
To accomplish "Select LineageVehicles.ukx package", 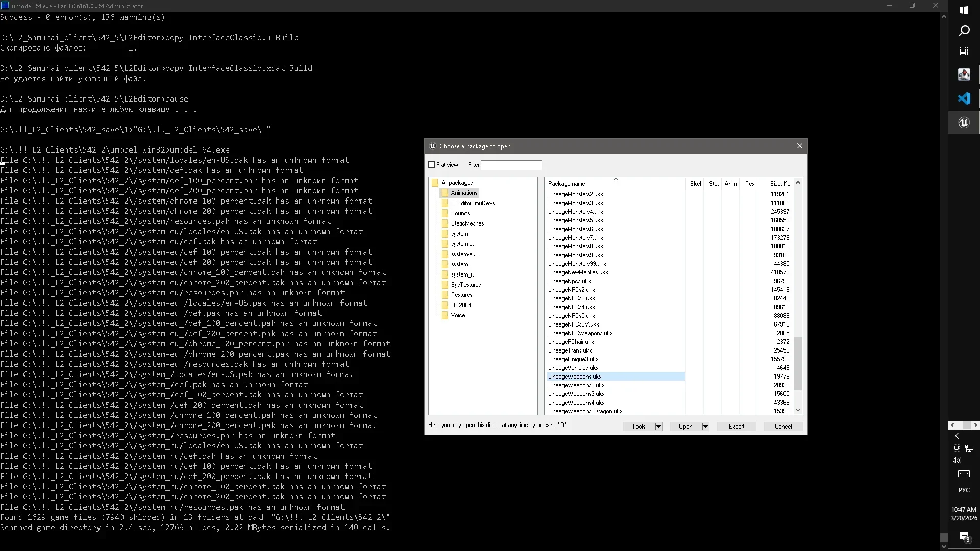I will 573,368.
